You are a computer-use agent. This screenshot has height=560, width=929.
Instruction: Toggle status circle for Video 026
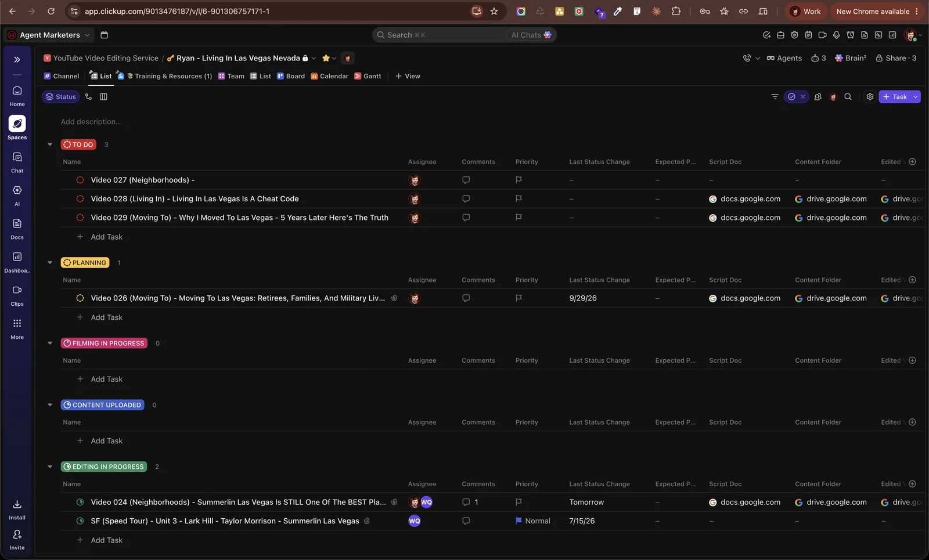point(80,298)
